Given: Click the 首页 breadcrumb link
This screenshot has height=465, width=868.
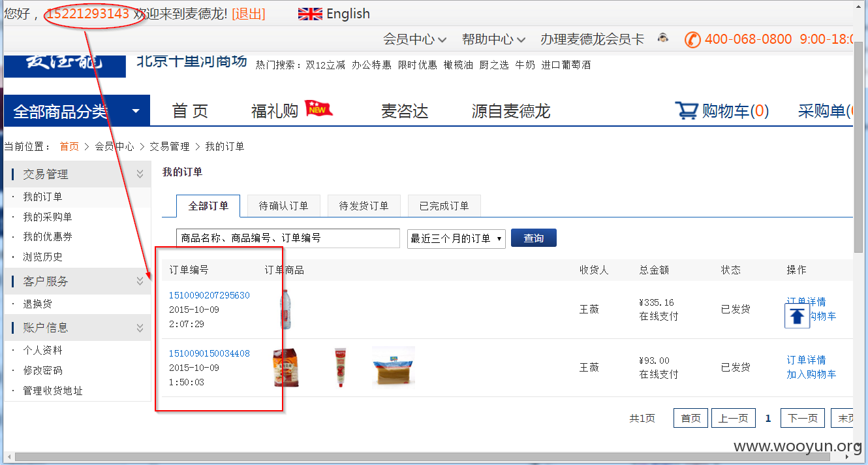Looking at the screenshot, I should point(69,146).
